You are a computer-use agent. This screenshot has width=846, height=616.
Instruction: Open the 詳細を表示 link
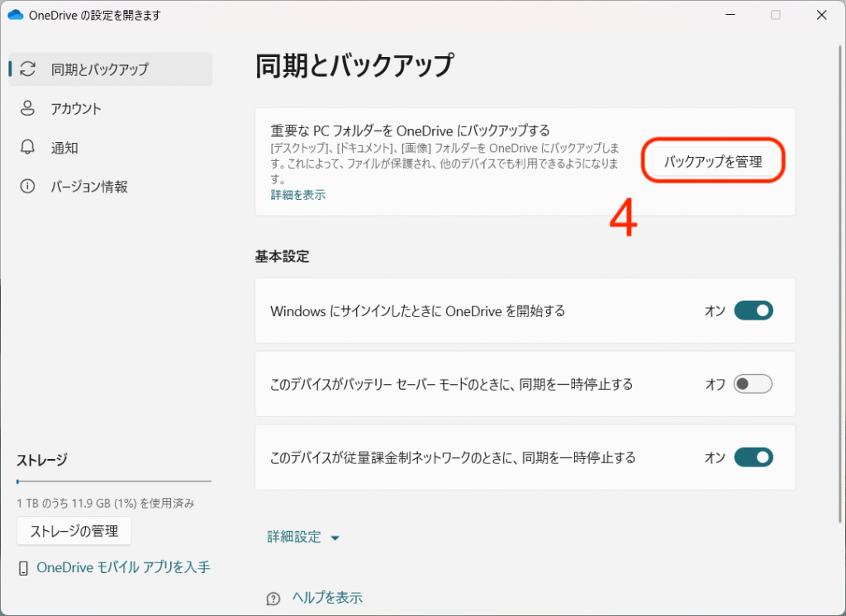click(x=297, y=195)
